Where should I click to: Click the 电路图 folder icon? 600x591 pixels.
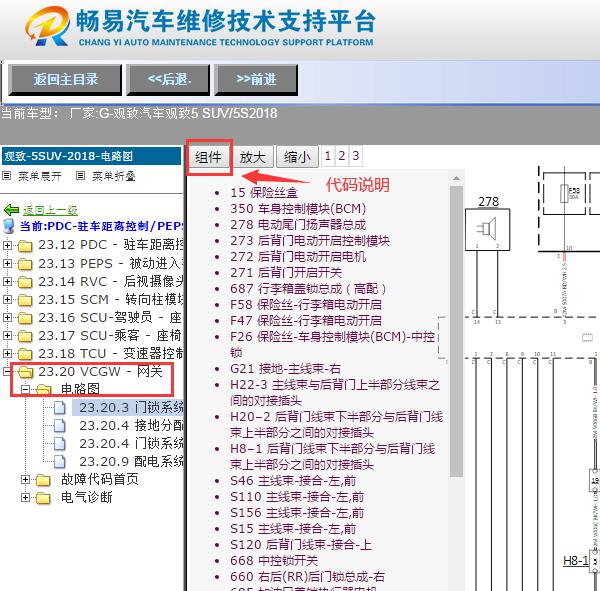click(x=44, y=390)
